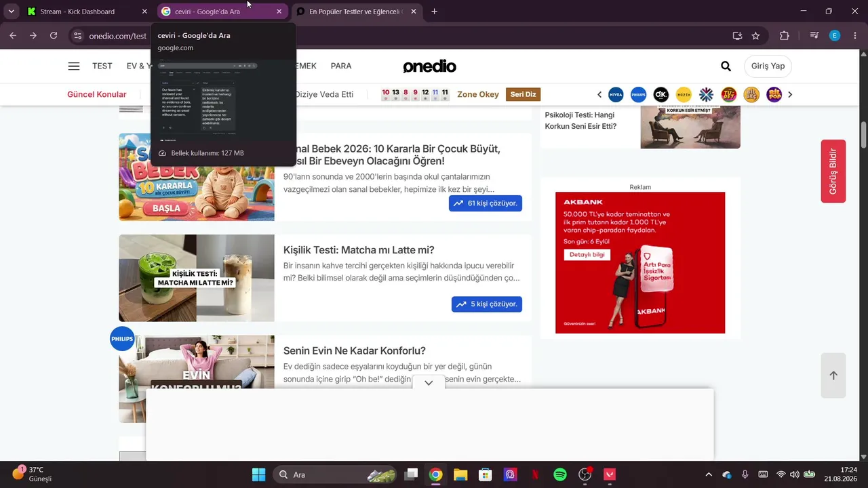Click the Bil Geç channel icon
This screenshot has width=868, height=488.
pos(751,94)
